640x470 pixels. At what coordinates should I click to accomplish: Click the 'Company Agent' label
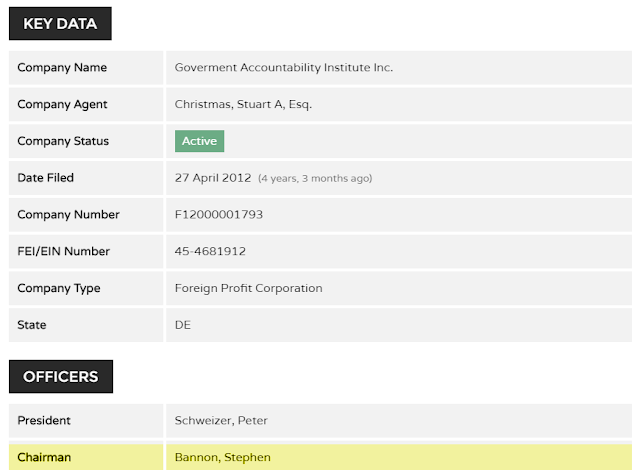point(62,104)
